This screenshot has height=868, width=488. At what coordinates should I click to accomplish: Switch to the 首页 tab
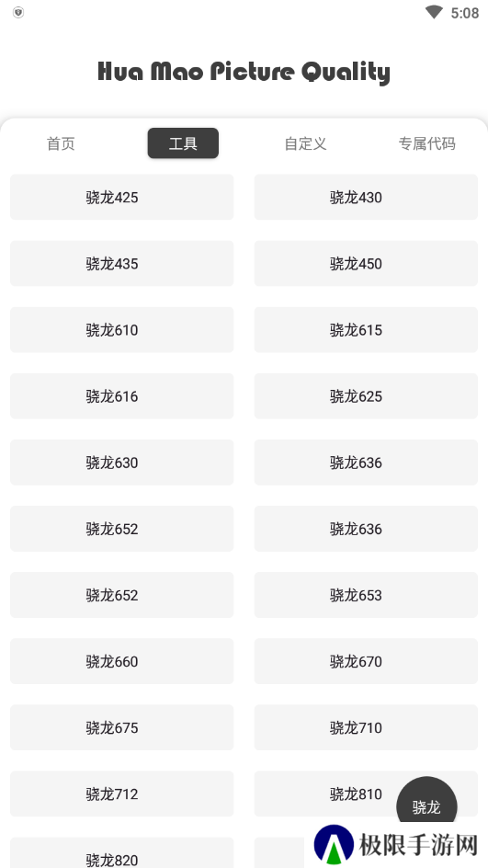coord(61,143)
